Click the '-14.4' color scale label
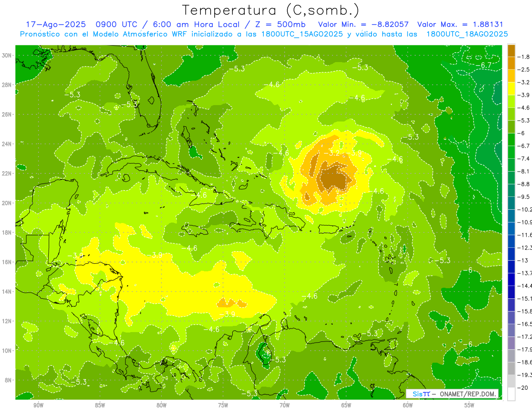The height and width of the screenshot is (411, 532). tap(525, 286)
